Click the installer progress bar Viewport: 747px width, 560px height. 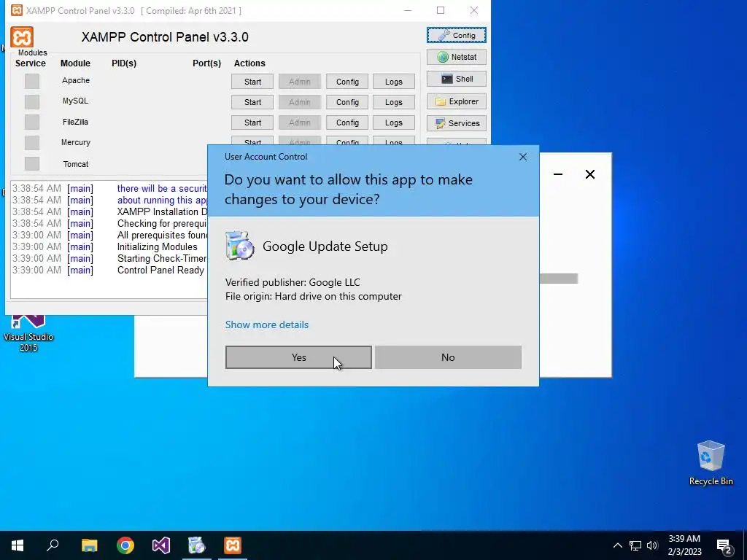coord(558,279)
